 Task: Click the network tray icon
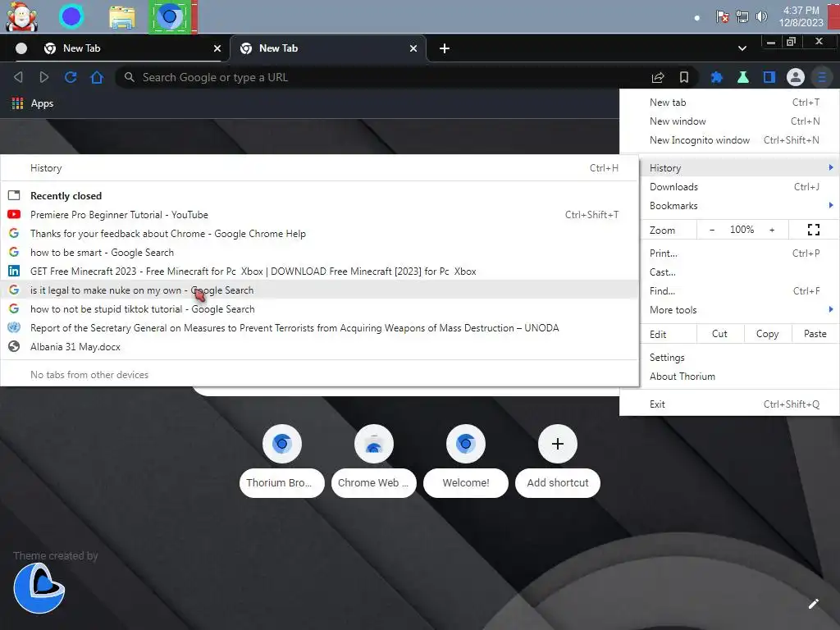click(x=742, y=16)
